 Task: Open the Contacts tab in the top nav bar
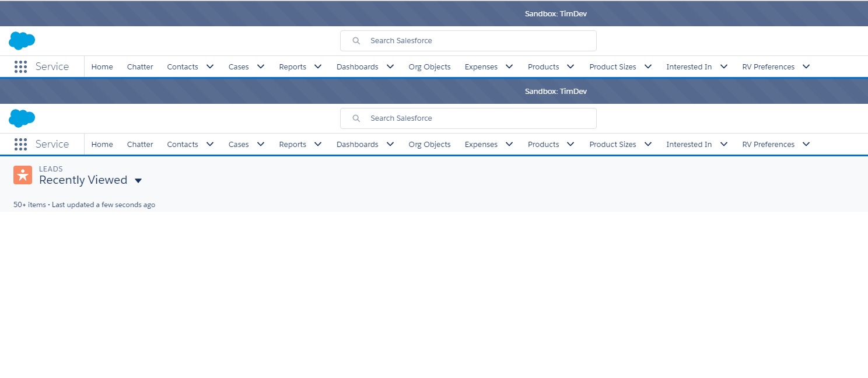point(183,66)
